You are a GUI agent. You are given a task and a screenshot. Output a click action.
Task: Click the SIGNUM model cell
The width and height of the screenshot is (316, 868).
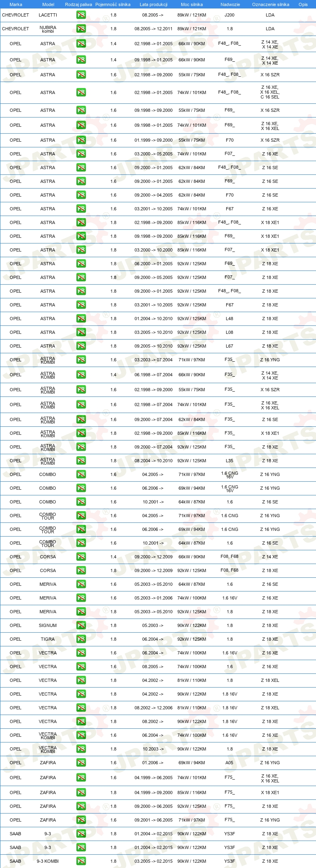point(48,625)
